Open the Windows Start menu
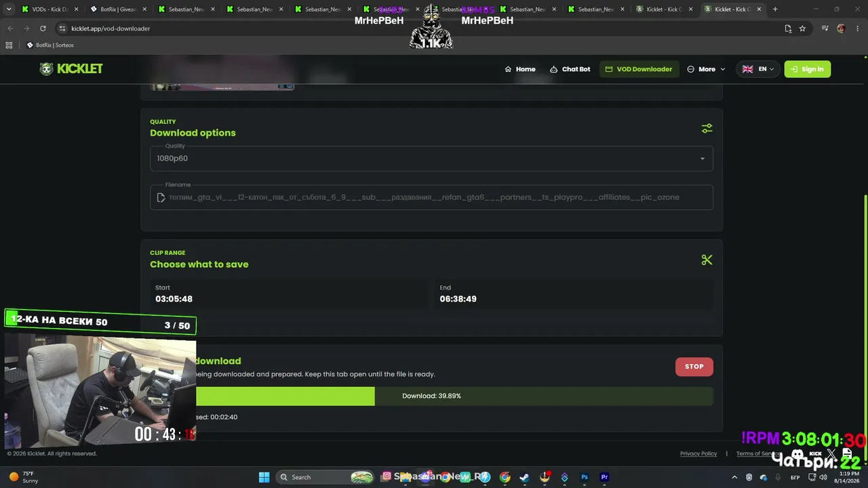Screen dimensions: 868x488 264,477
